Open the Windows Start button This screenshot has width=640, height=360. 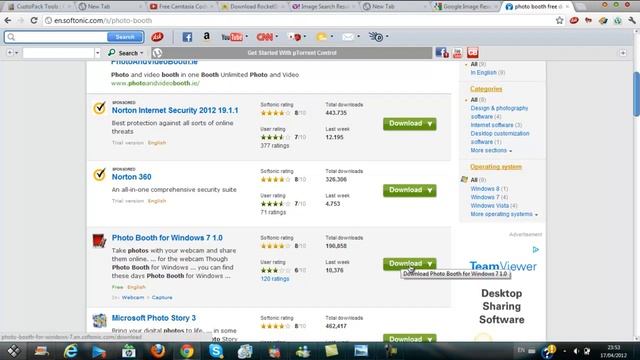[13, 351]
